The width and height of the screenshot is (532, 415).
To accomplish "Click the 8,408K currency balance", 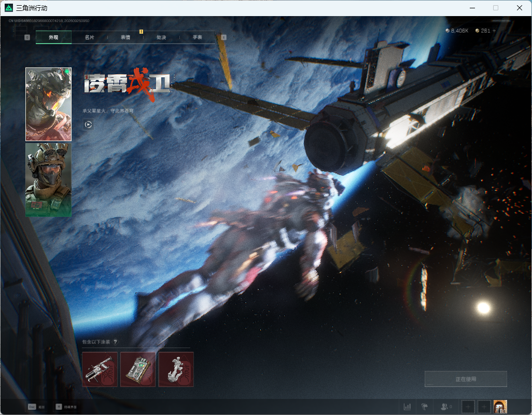I will (457, 31).
